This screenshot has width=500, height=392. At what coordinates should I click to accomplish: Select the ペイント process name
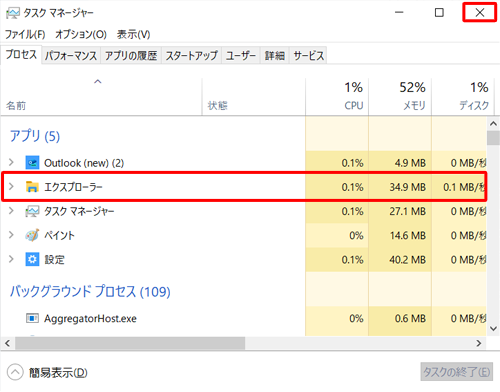pyautogui.click(x=59, y=235)
